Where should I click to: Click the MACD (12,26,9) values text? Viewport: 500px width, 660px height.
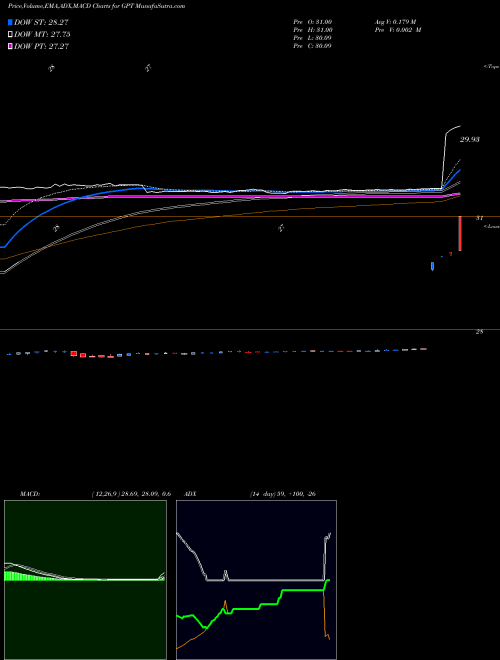(131, 494)
